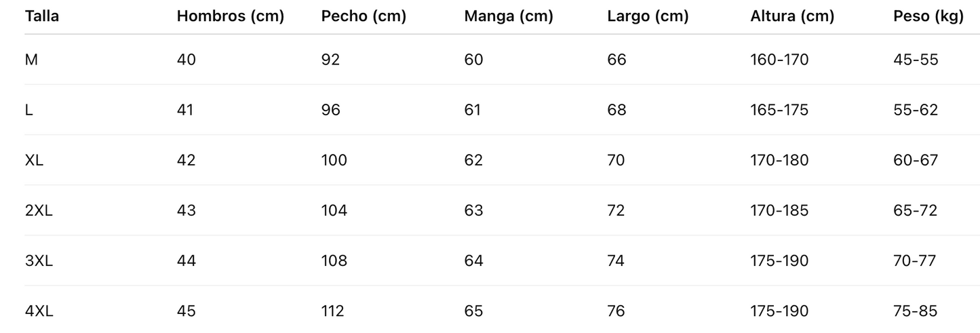Click the L size row label
The image size is (980, 333).
tap(29, 110)
